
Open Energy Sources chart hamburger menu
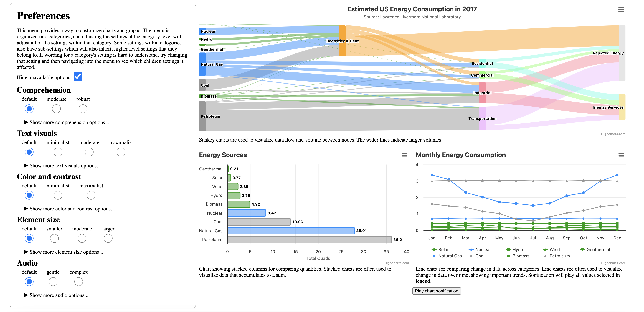tap(404, 155)
